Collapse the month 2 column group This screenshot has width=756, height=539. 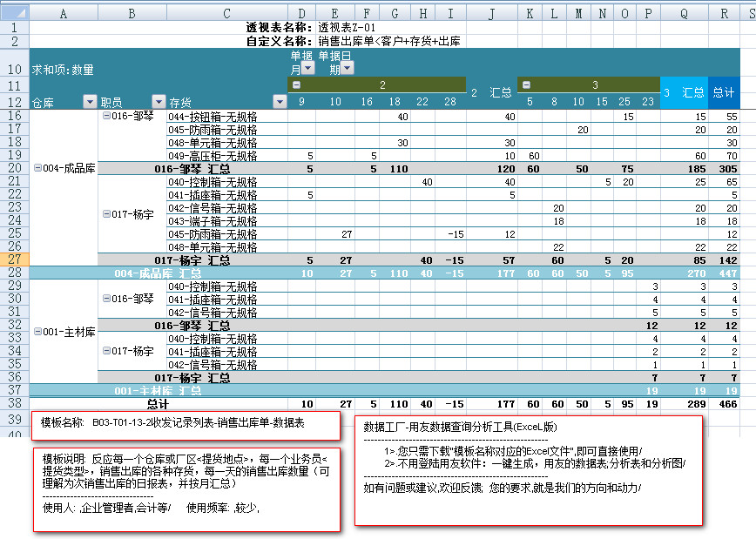pyautogui.click(x=296, y=85)
